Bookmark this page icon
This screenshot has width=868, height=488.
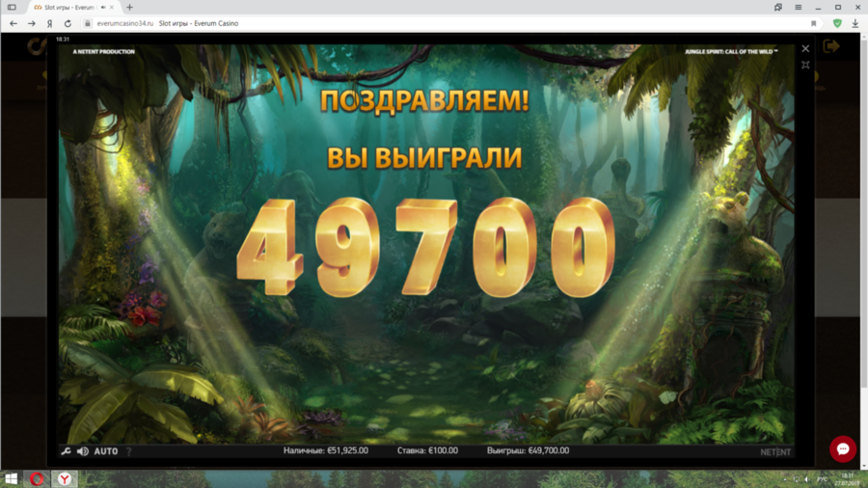click(813, 23)
